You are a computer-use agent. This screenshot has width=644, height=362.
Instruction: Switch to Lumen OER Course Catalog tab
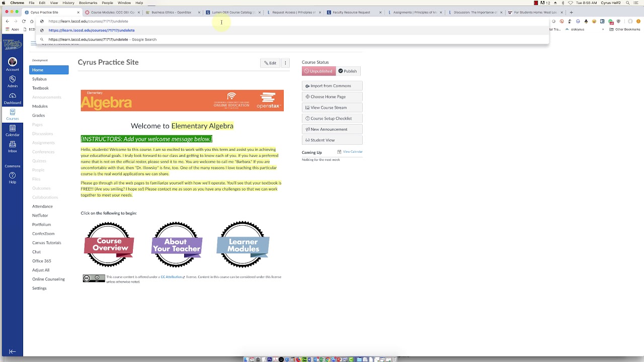(232, 12)
